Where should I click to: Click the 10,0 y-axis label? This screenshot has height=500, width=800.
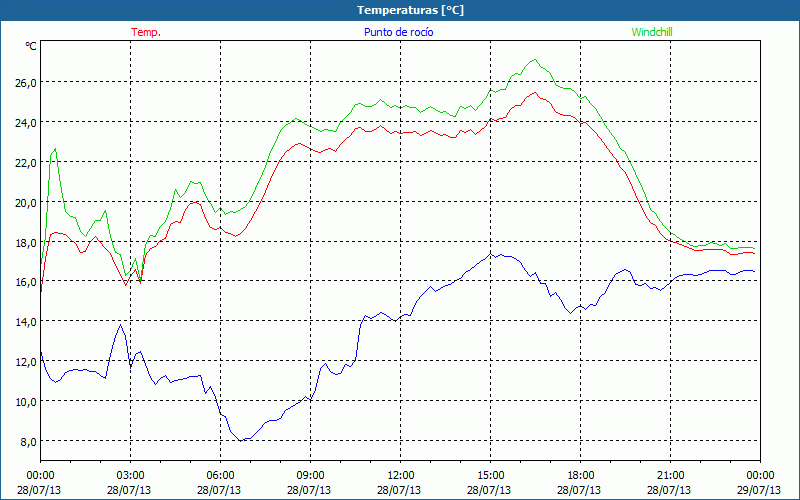pyautogui.click(x=26, y=402)
